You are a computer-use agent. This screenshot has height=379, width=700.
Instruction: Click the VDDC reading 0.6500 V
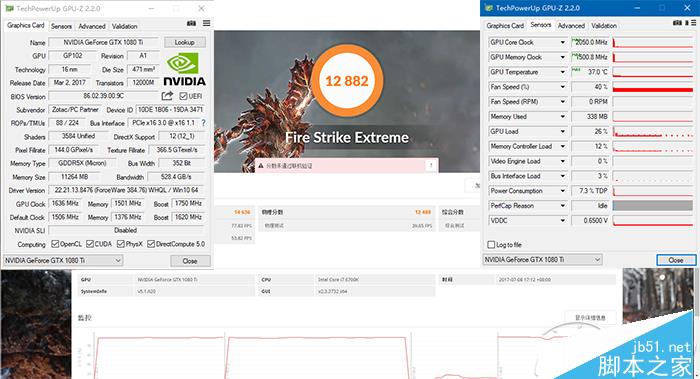[x=590, y=221]
